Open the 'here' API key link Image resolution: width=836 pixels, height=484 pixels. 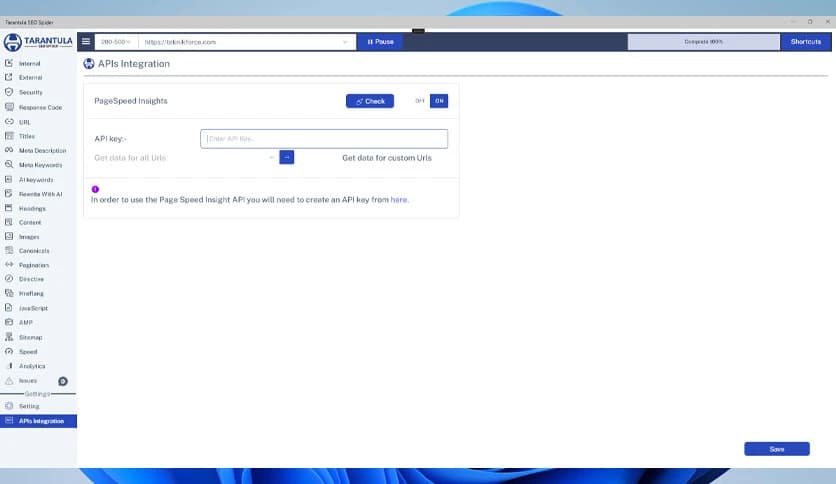399,199
